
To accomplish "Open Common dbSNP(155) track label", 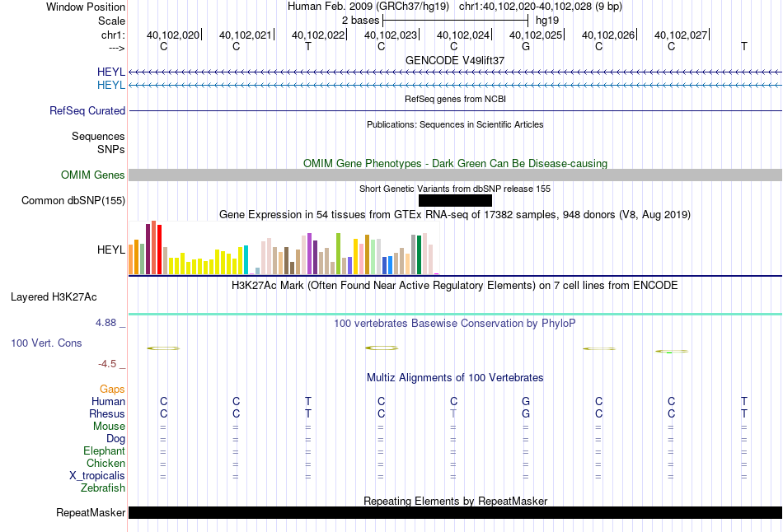I will pos(73,201).
